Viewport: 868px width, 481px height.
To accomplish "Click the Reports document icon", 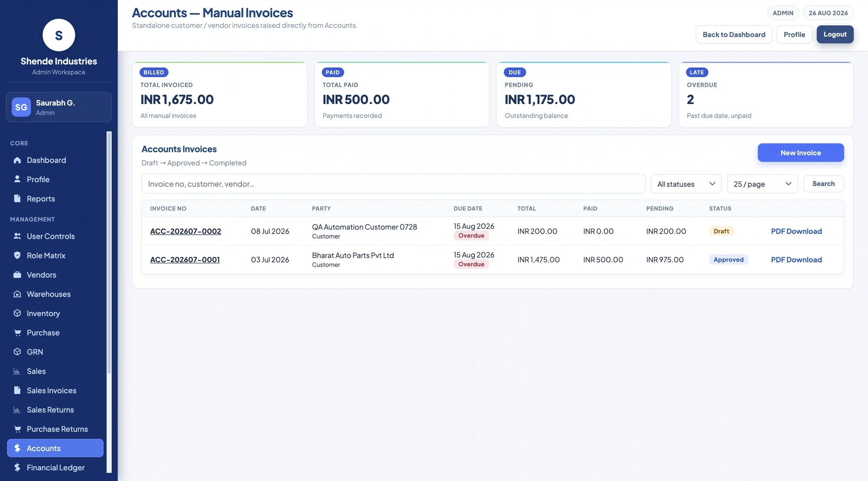I will pyautogui.click(x=17, y=199).
